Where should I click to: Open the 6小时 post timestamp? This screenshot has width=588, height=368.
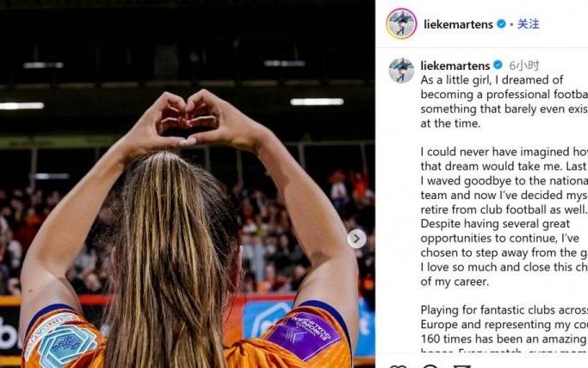[x=524, y=65]
